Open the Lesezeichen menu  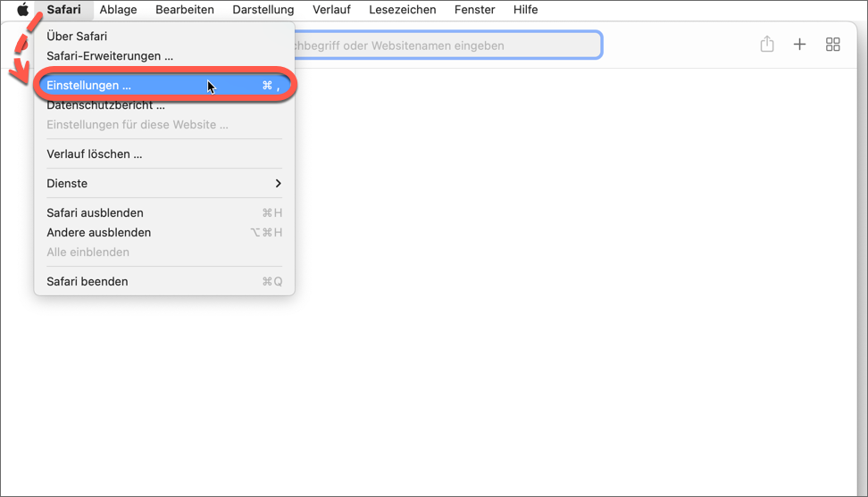(403, 10)
